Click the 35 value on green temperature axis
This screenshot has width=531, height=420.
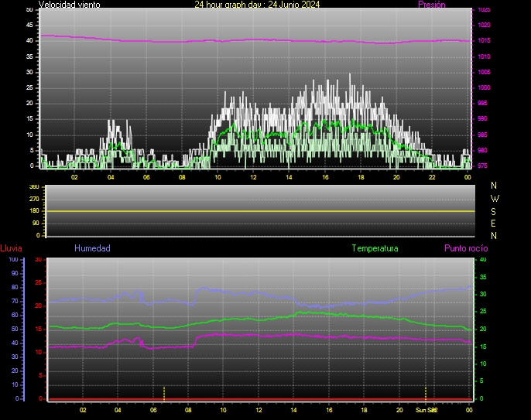(x=483, y=277)
